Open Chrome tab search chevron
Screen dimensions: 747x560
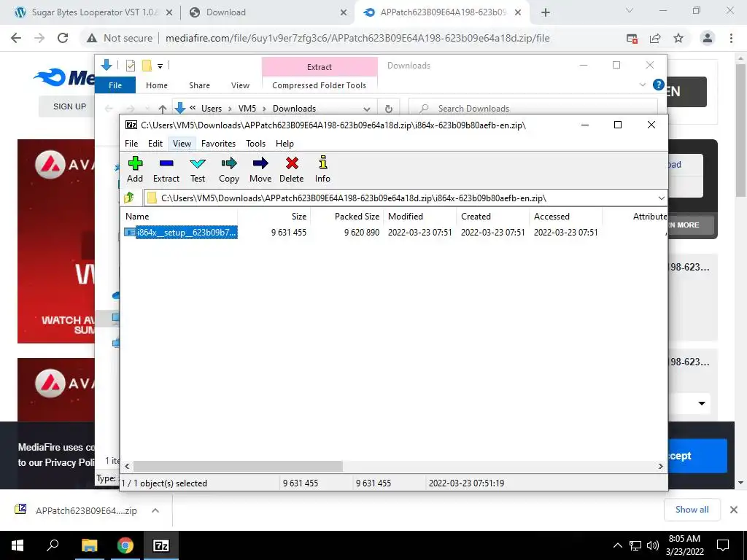[x=630, y=10]
